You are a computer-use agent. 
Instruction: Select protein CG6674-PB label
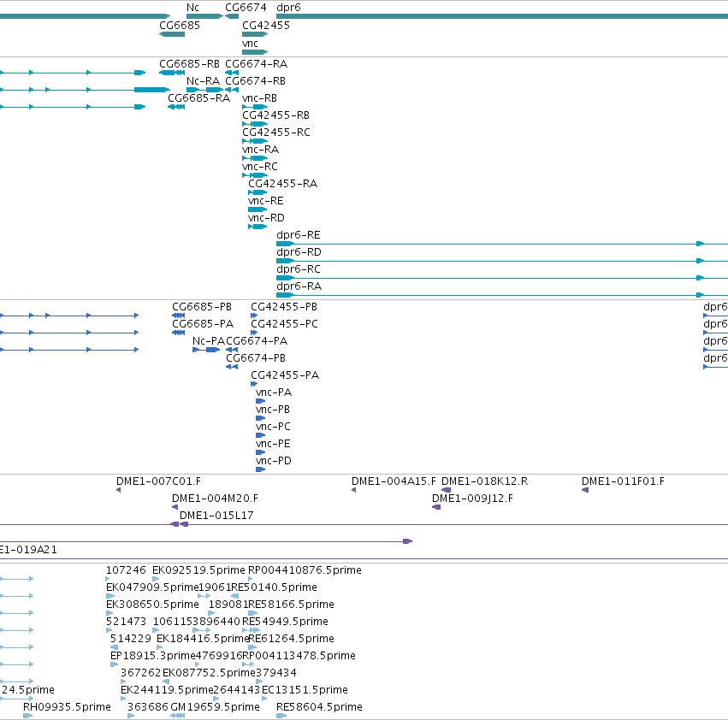click(x=256, y=358)
